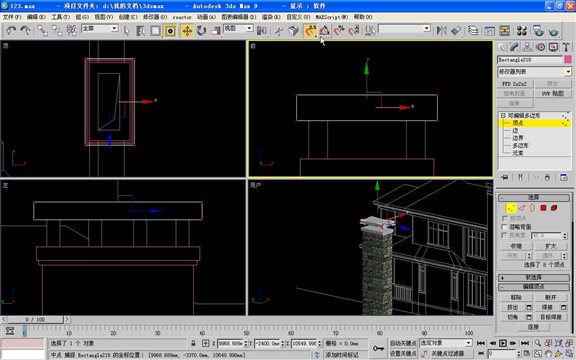Switch to Motion command panel tab
576x360 pixels.
540,47
